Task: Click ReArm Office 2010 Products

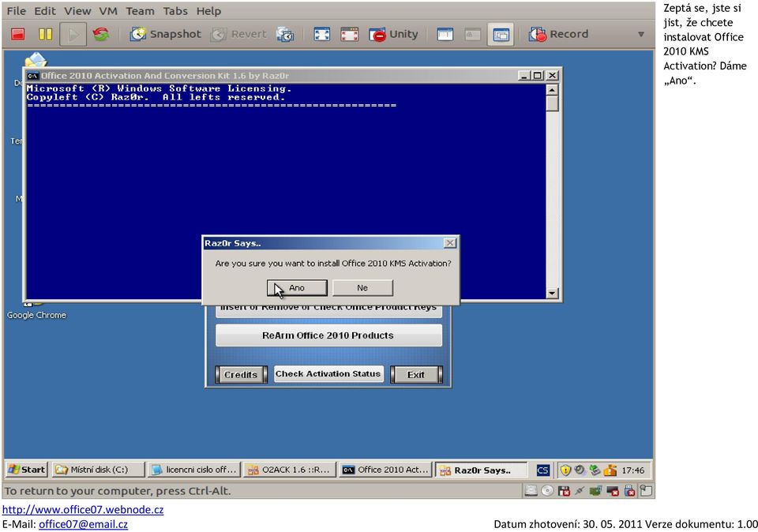Action: pyautogui.click(x=328, y=335)
